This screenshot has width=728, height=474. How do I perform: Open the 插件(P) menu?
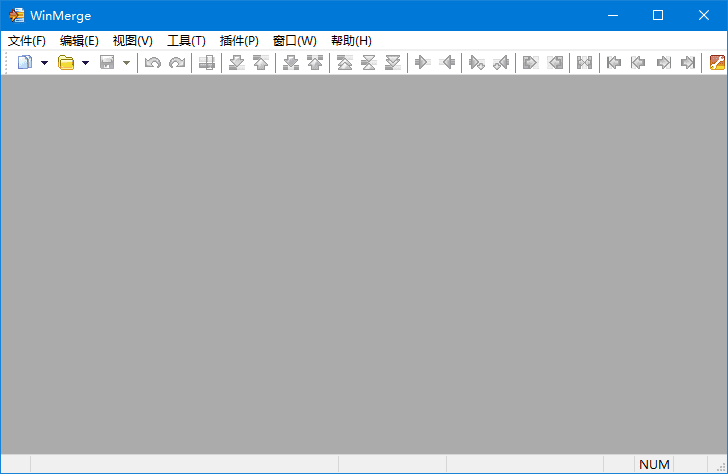pos(239,41)
